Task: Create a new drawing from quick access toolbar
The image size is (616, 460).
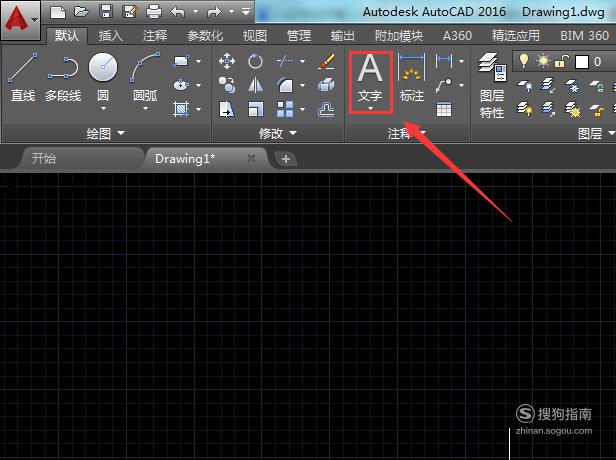Action: pos(58,12)
